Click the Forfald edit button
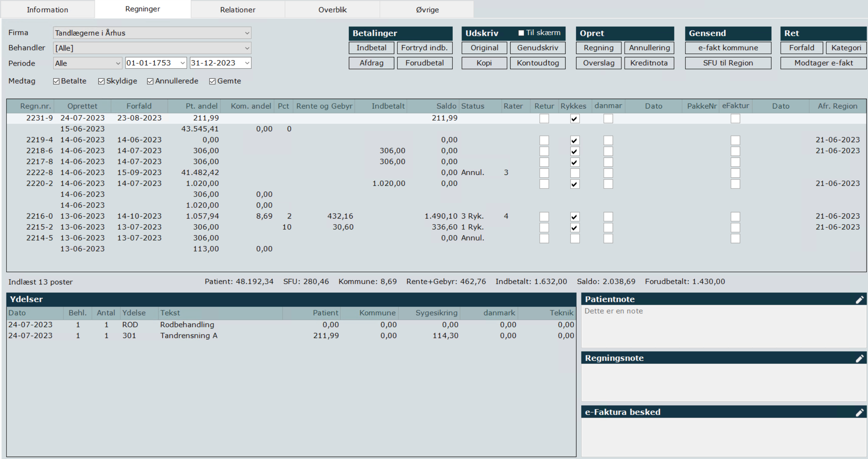Screen dimensions: 868x459 click(802, 48)
